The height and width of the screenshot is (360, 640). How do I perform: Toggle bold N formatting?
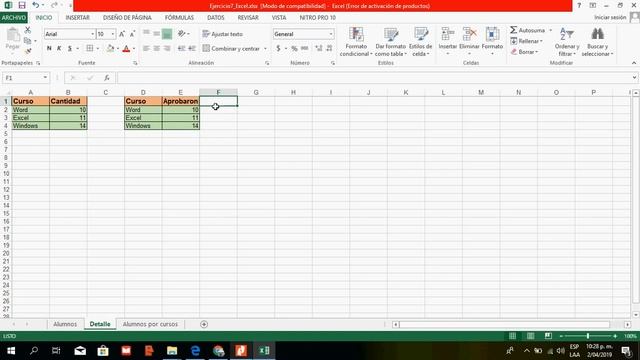49,48
